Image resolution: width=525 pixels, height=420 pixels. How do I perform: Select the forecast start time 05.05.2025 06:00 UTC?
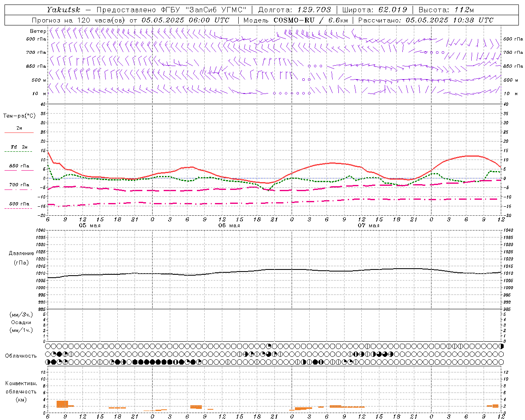pyautogui.click(x=185, y=20)
